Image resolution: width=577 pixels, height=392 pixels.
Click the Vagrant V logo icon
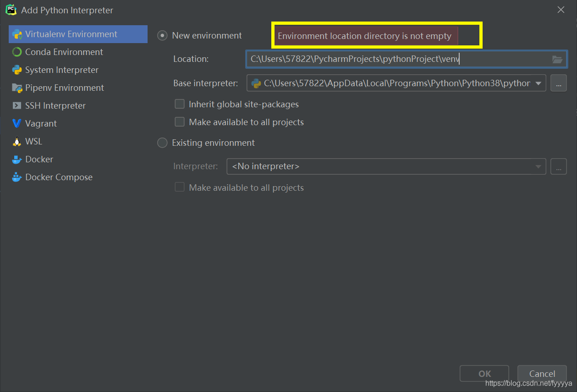[x=17, y=124]
